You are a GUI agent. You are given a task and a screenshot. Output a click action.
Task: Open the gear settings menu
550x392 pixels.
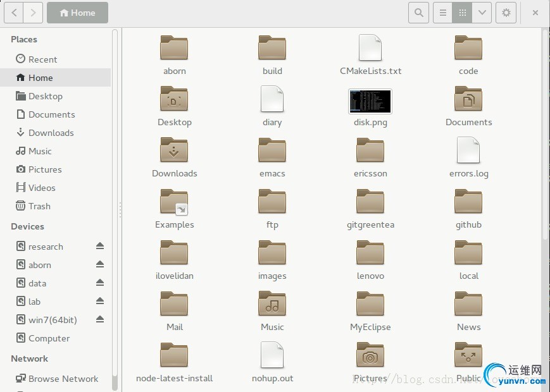pyautogui.click(x=506, y=13)
